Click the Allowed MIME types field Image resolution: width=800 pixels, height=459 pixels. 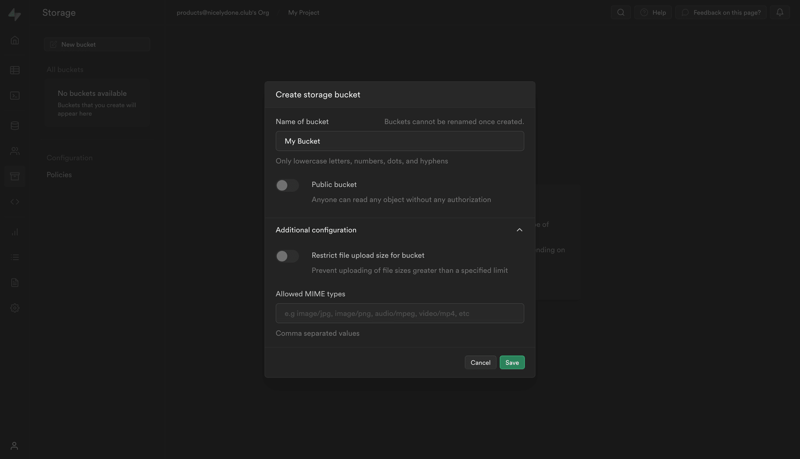399,313
